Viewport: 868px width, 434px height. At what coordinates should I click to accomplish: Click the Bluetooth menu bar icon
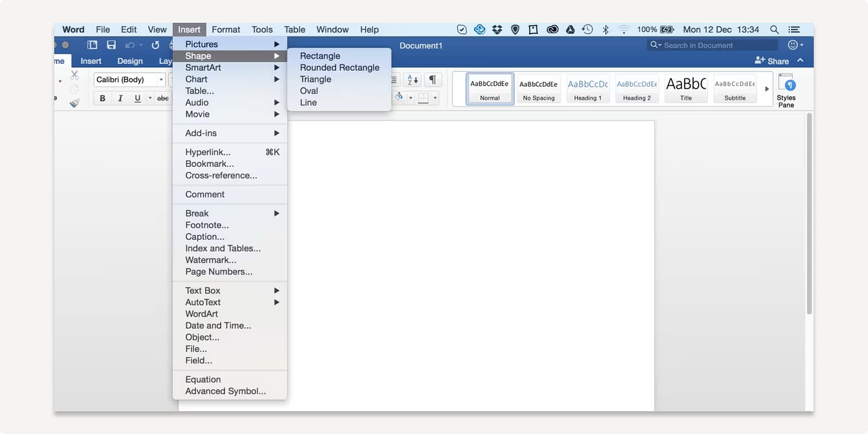pos(606,29)
